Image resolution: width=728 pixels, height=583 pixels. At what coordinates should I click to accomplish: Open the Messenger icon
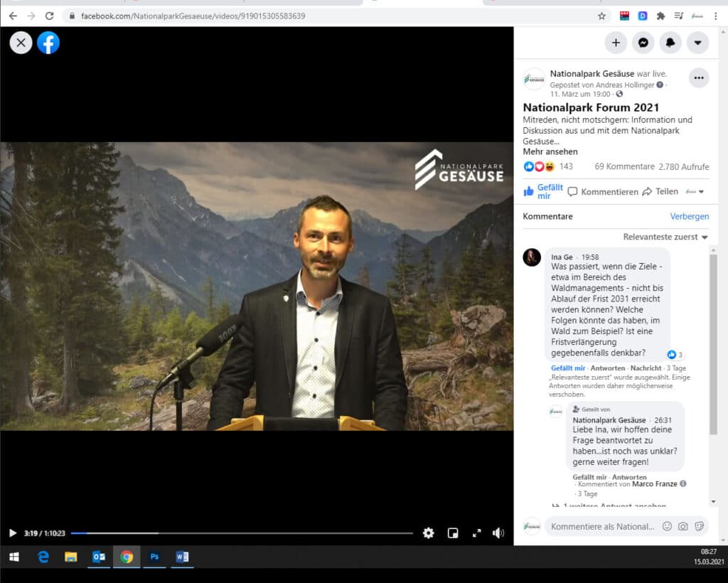(x=643, y=43)
